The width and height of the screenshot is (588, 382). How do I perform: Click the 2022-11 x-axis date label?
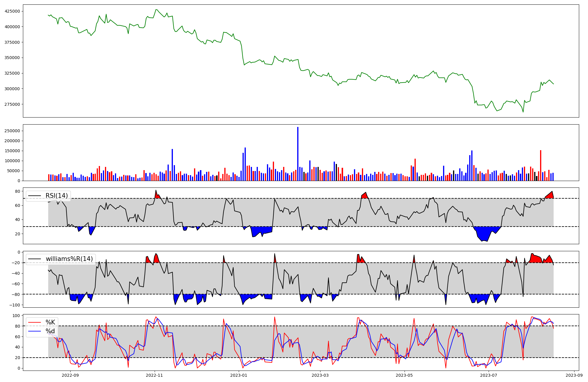(155, 375)
